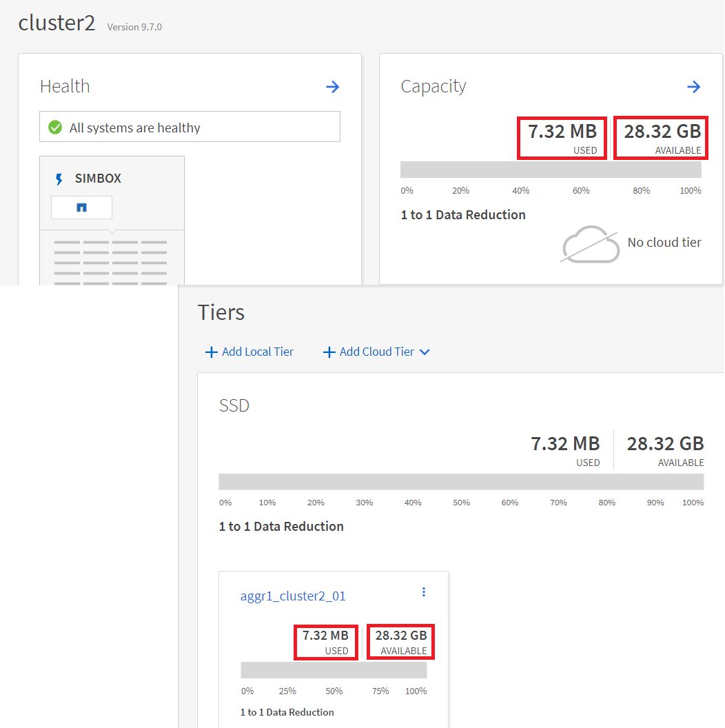This screenshot has width=725, height=728.
Task: Click the 28.32 GB available value in Capacity
Action: tap(662, 131)
